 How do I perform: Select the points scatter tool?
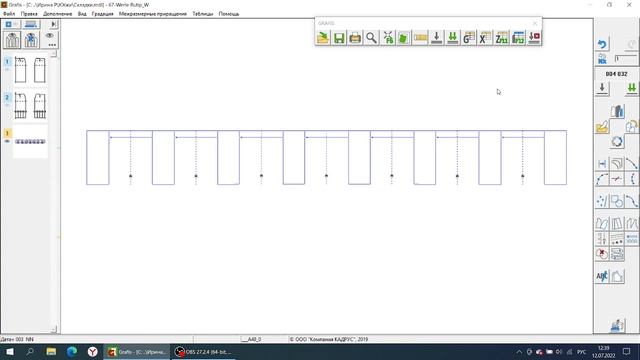point(602,201)
